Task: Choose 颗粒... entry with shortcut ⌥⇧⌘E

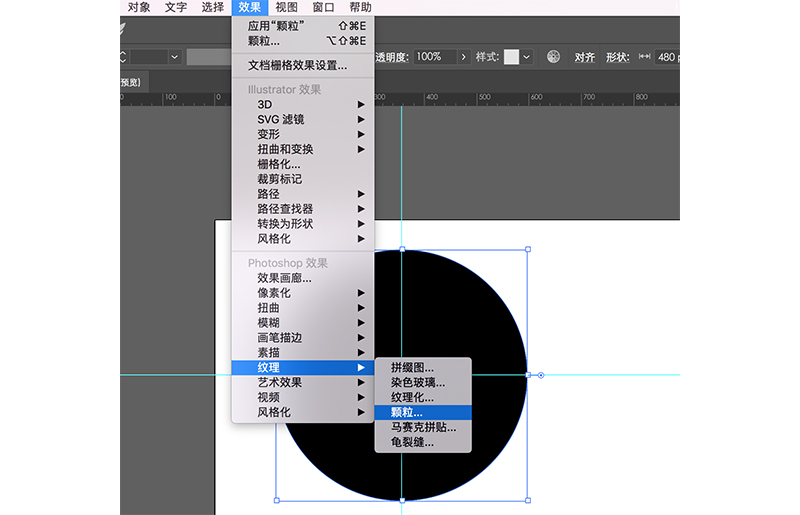Action: click(303, 41)
